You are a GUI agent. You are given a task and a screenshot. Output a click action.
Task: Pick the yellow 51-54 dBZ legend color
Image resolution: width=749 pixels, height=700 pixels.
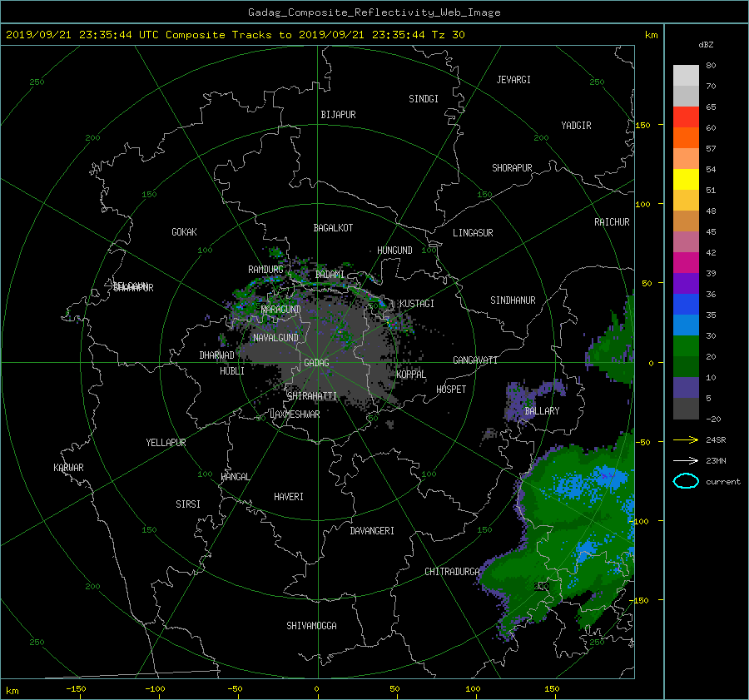point(686,180)
